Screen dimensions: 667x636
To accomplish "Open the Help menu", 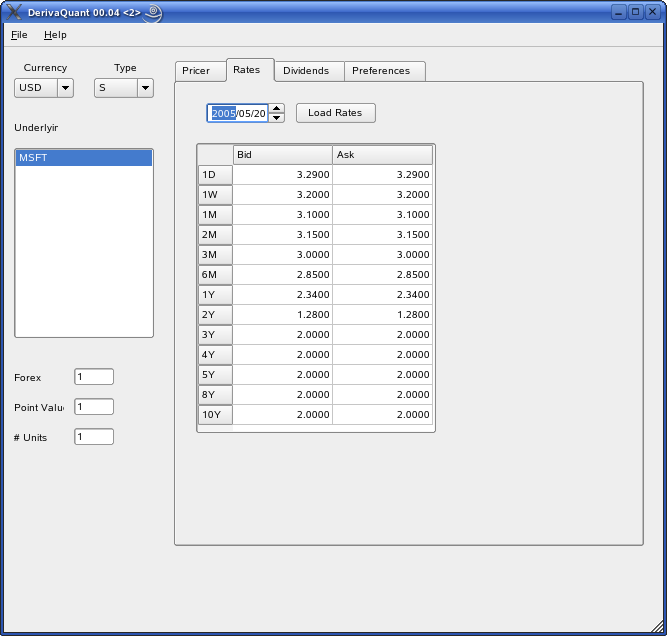I will (x=55, y=35).
